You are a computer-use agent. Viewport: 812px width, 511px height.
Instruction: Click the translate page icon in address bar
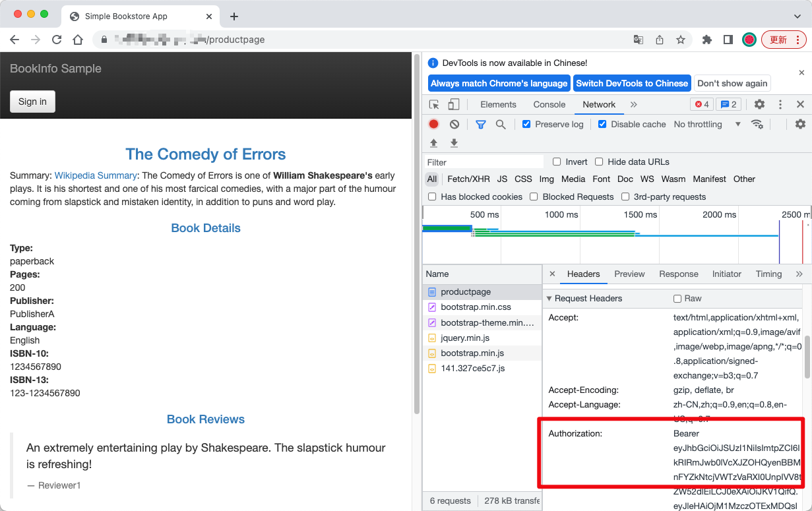coord(639,40)
